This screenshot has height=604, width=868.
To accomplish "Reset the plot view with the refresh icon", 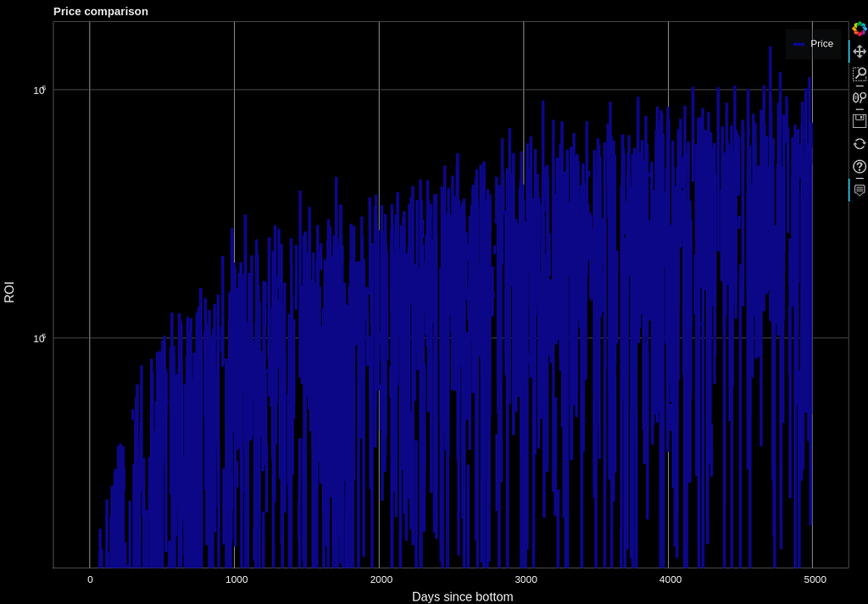I will pos(859,143).
